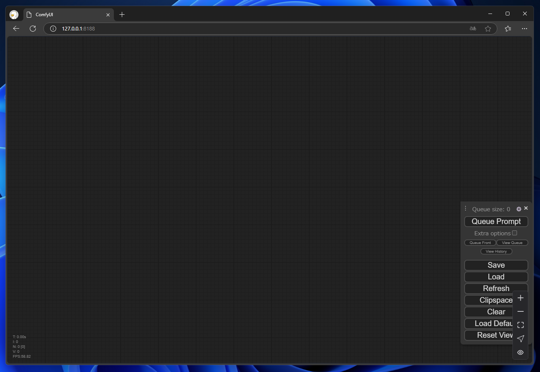Open the browser settings and more menu
Viewport: 540px width, 372px height.
524,29
